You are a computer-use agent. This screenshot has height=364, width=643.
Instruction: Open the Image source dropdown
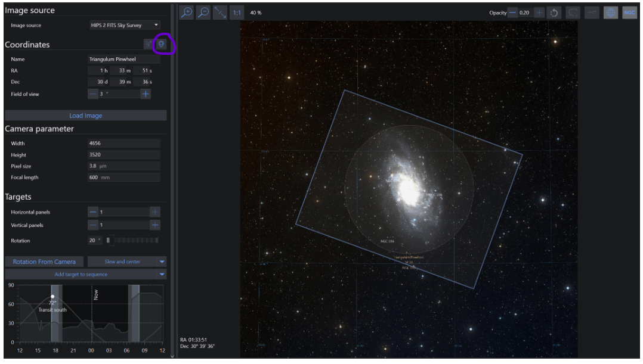pos(125,25)
